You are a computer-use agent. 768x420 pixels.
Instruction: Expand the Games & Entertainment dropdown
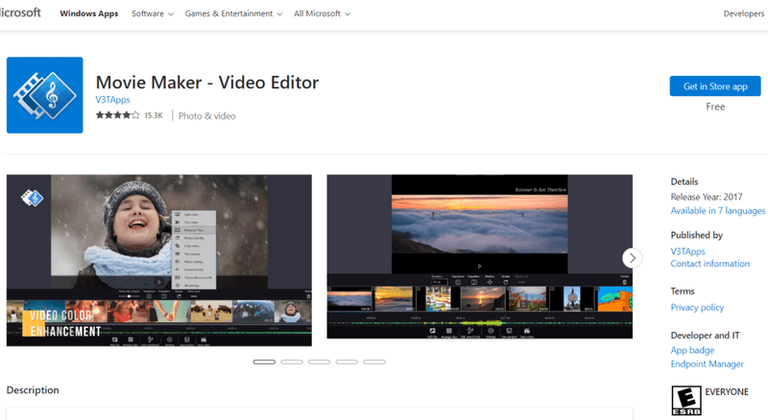pyautogui.click(x=234, y=14)
